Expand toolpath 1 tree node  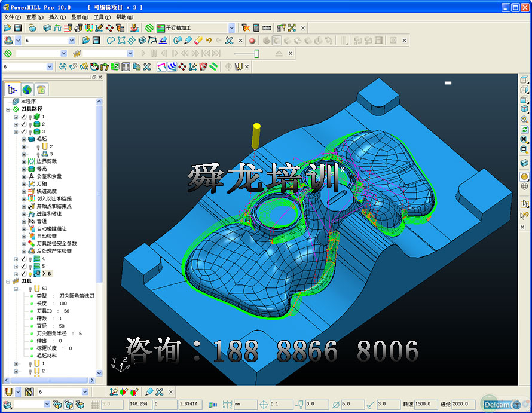(16, 117)
